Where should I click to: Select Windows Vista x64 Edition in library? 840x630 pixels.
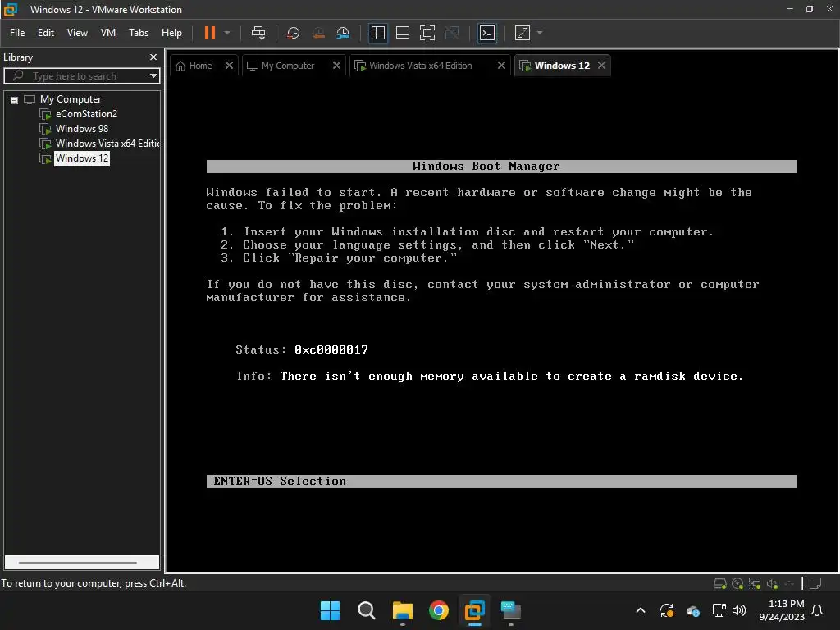click(x=107, y=144)
